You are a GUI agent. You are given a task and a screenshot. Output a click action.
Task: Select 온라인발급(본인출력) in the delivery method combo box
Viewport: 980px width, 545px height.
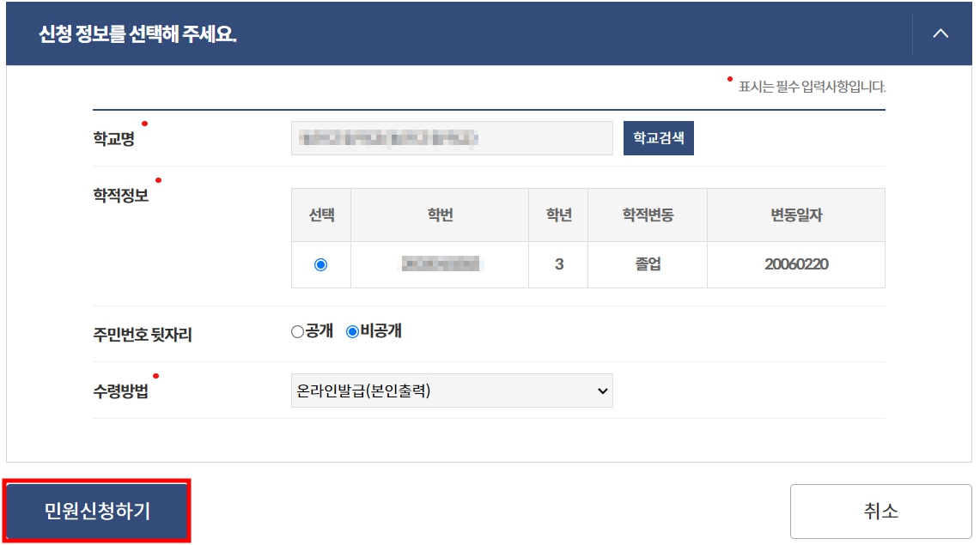pyautogui.click(x=451, y=391)
